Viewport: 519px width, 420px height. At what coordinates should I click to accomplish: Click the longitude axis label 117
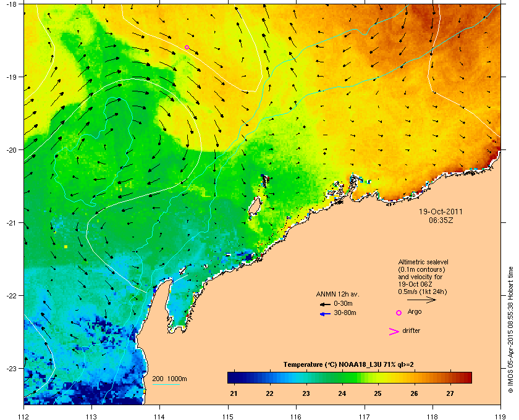click(x=365, y=417)
